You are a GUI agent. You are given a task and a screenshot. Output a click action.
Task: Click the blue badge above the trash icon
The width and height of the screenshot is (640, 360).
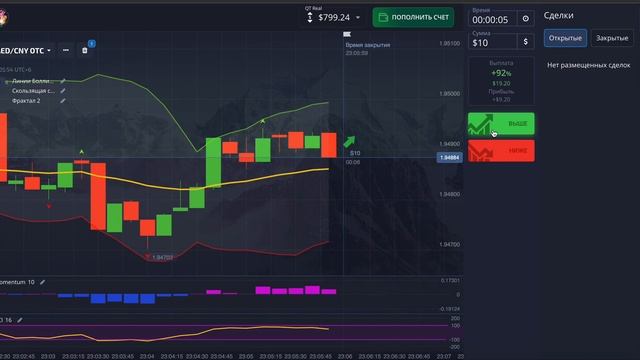pyautogui.click(x=92, y=44)
